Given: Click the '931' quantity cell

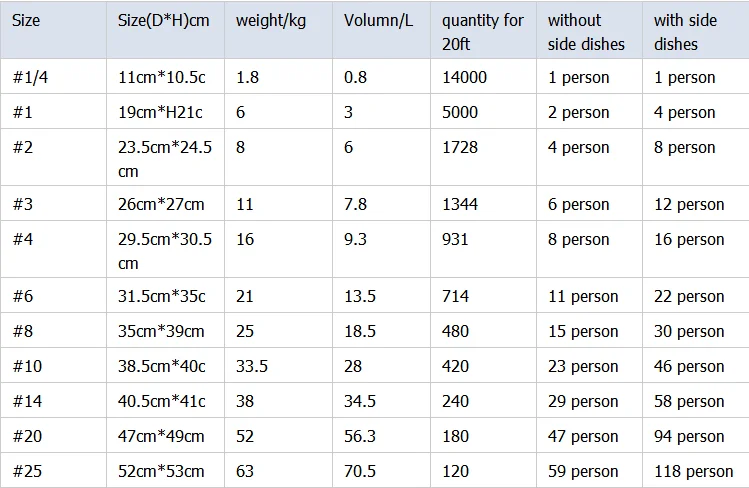Looking at the screenshot, I should [456, 239].
